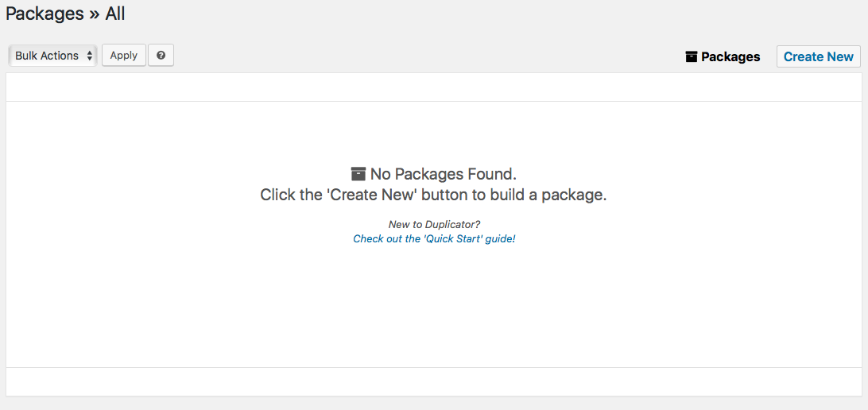Click the word 'Packages' in page heading
Viewport: 868px width, 410px height.
click(45, 14)
